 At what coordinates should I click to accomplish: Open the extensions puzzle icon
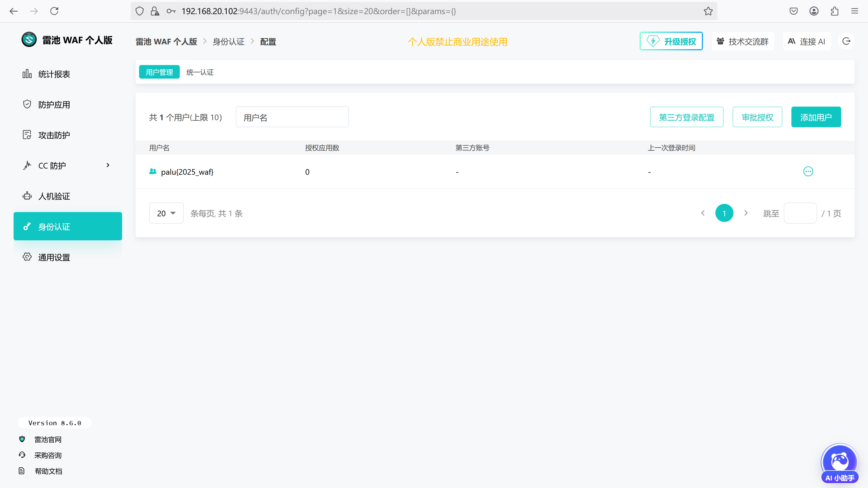point(834,11)
